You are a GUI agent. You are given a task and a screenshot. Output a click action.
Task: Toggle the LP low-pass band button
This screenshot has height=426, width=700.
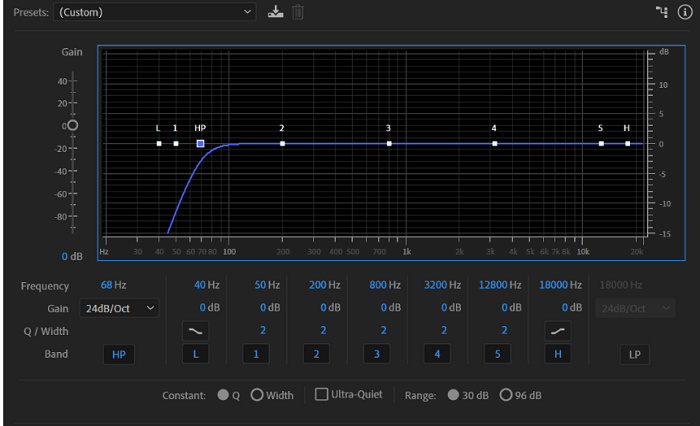tap(635, 354)
